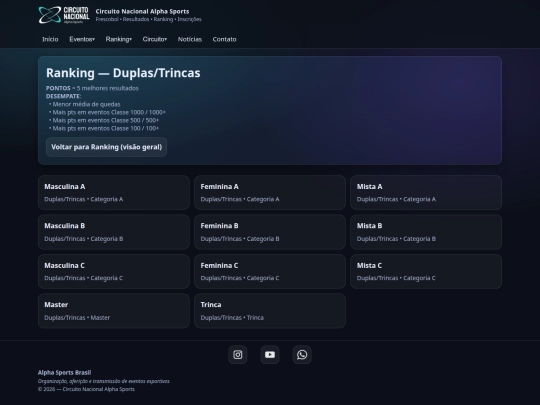
Task: Click Voltar para Ranking (visão geral) button
Action: pos(106,147)
